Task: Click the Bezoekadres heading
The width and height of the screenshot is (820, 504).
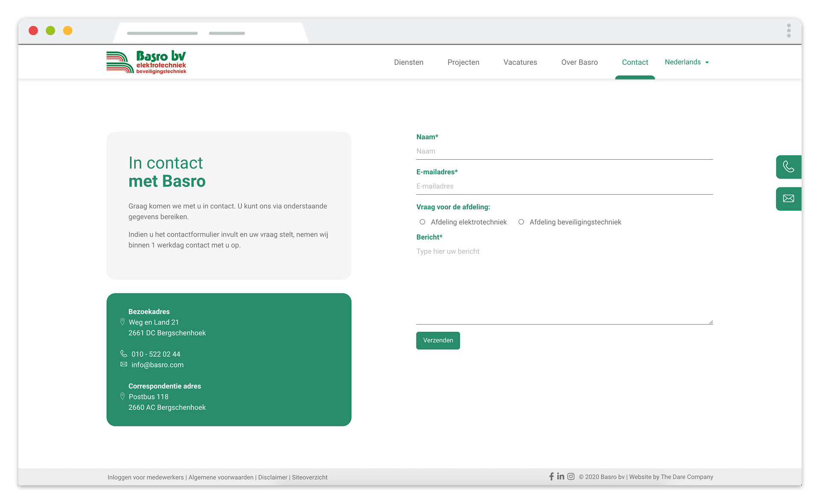Action: 149,311
